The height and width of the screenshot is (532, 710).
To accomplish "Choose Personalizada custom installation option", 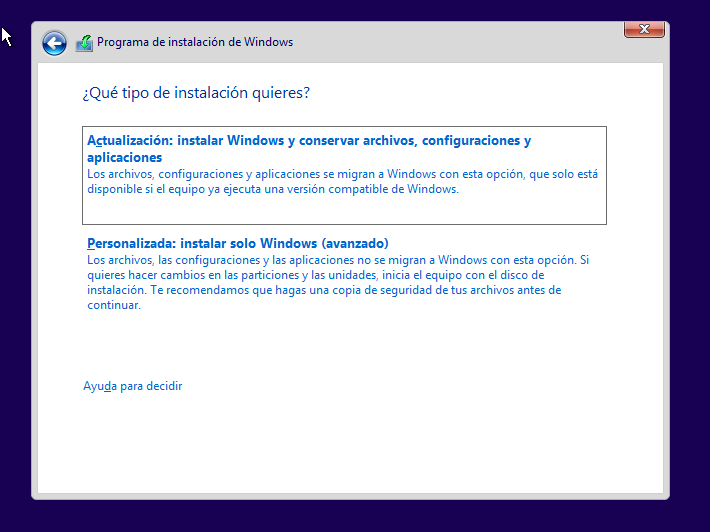I will [344, 273].
